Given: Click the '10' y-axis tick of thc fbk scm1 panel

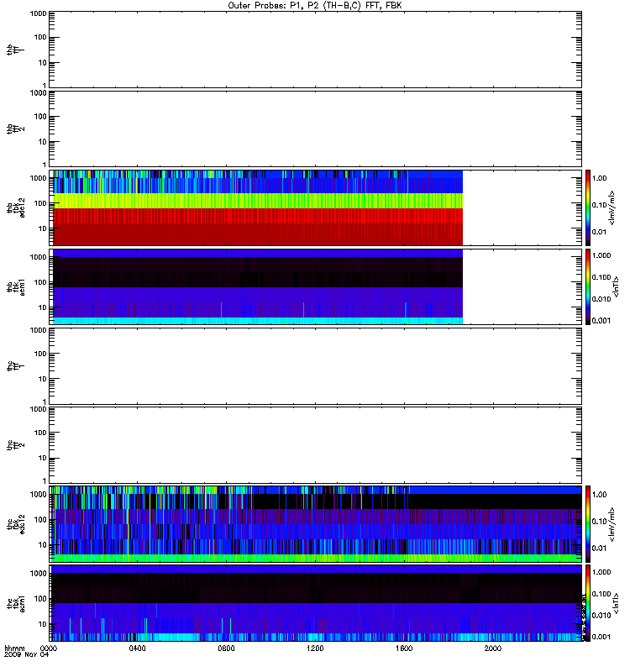Looking at the screenshot, I should tap(43, 624).
